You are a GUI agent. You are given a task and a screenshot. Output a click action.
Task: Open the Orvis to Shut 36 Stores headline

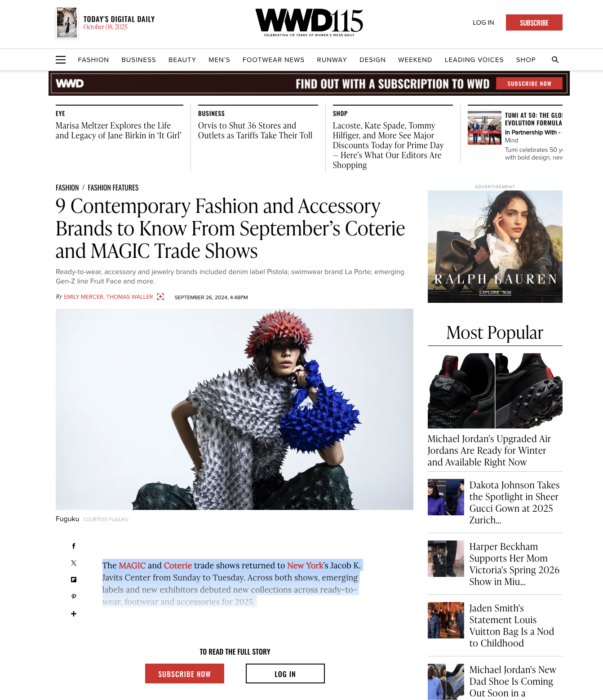click(255, 131)
